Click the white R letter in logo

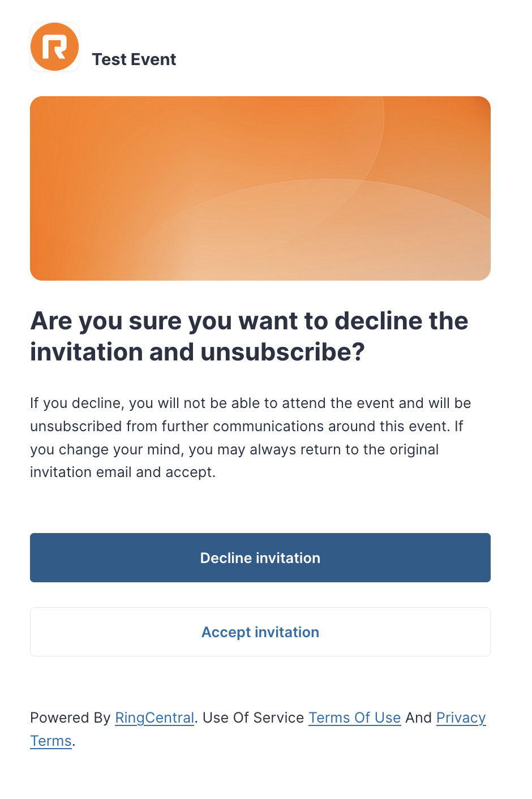[54, 47]
